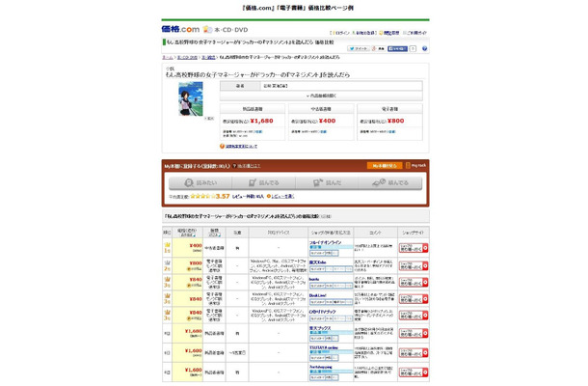The image size is (588, 386).
Task: Click the ¥800 e-book price
Action: pos(395,121)
